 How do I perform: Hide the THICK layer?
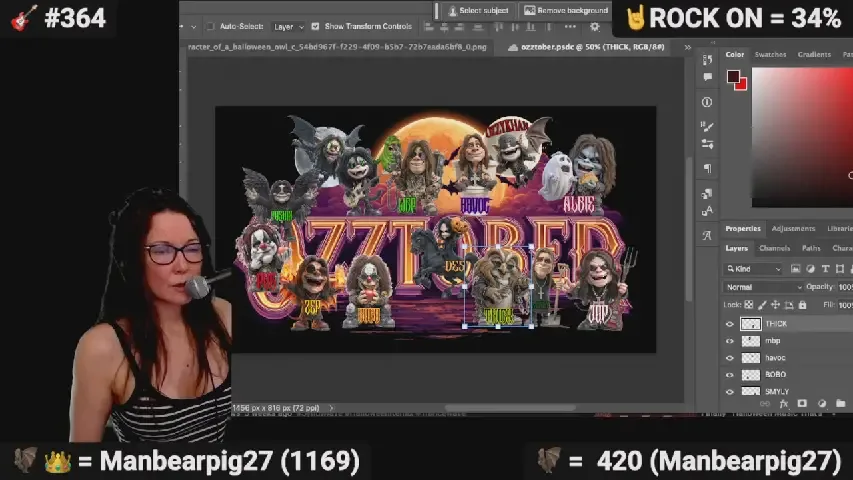click(729, 324)
